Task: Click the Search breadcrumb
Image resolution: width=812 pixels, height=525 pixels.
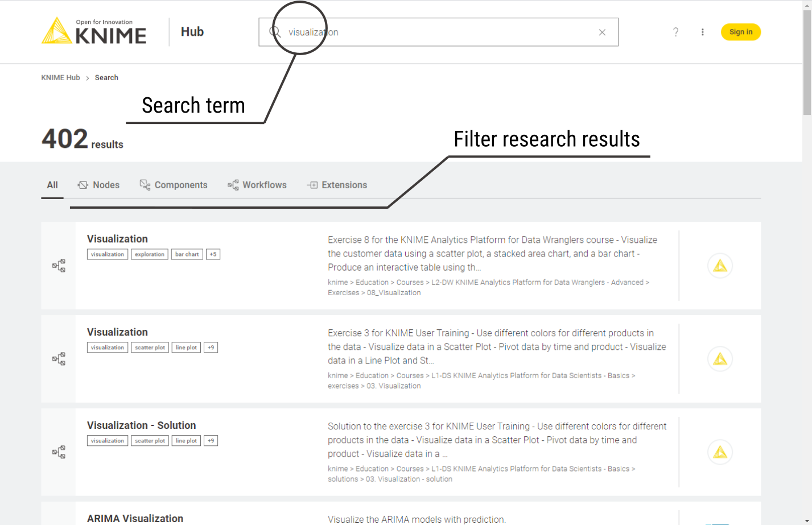Action: 106,77
